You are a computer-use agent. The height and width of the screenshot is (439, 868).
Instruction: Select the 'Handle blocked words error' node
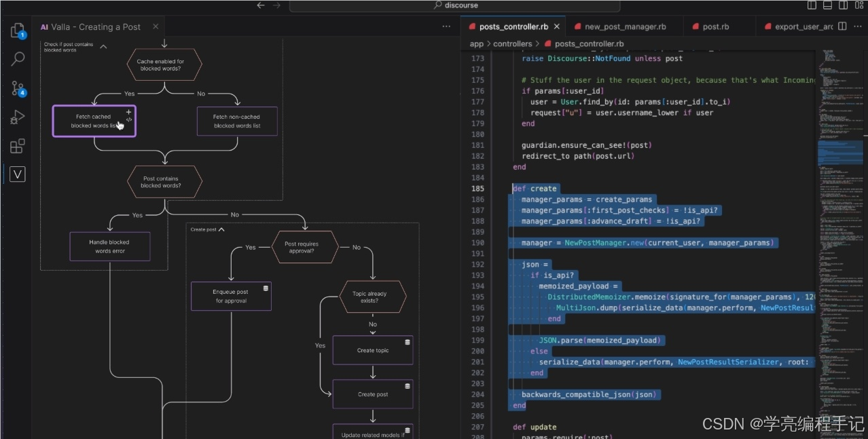(109, 246)
